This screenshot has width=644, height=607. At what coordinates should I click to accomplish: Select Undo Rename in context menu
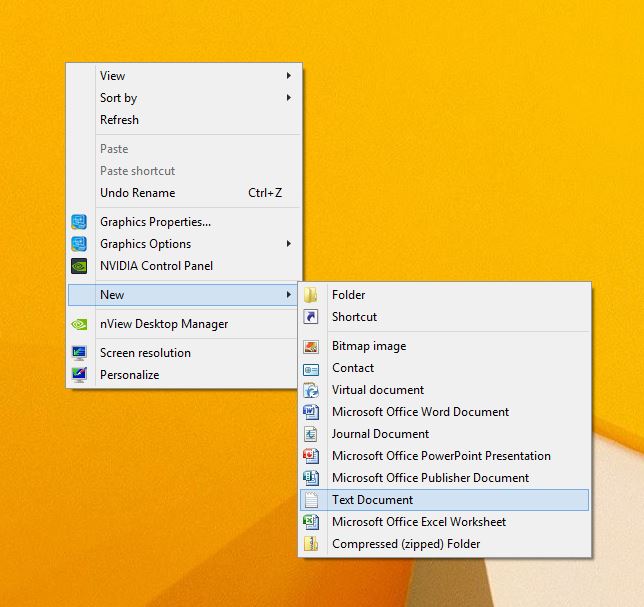[x=184, y=193]
